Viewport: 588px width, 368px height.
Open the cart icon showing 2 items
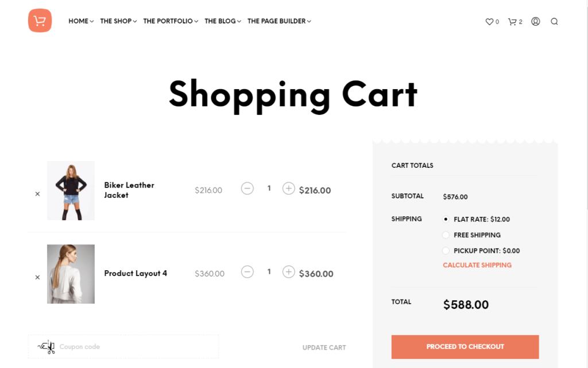pyautogui.click(x=515, y=22)
